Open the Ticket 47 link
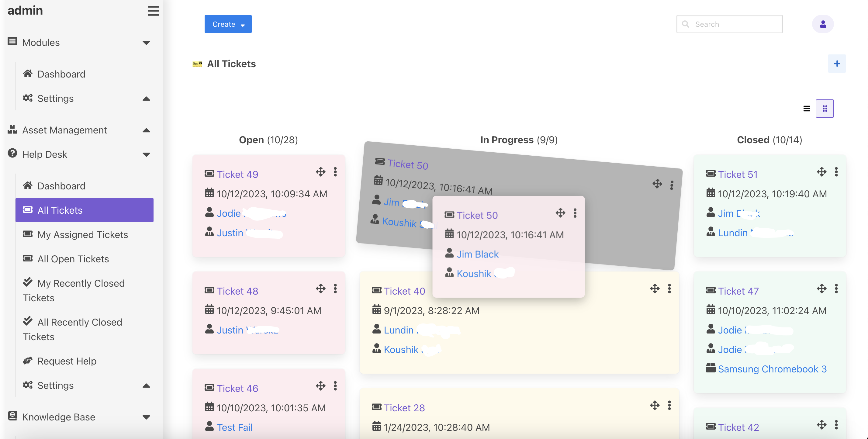Image resolution: width=868 pixels, height=439 pixels. click(x=738, y=291)
